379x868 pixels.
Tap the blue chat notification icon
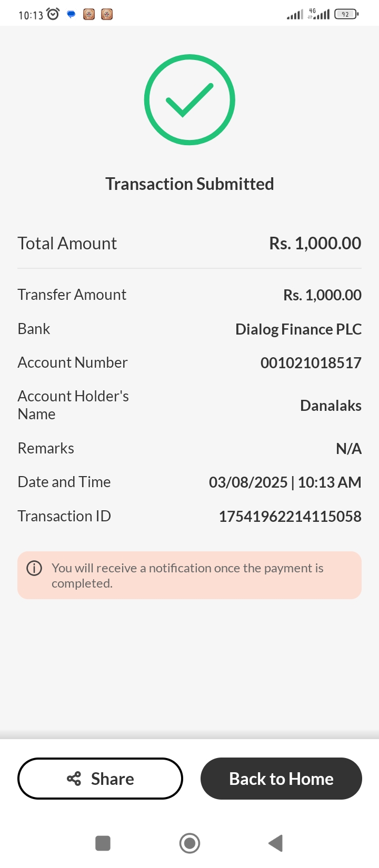coord(71,14)
